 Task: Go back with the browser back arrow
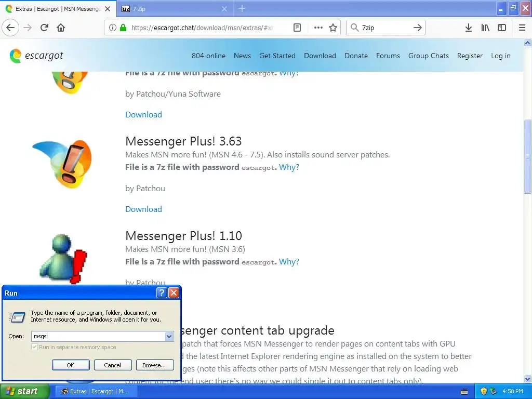10,28
